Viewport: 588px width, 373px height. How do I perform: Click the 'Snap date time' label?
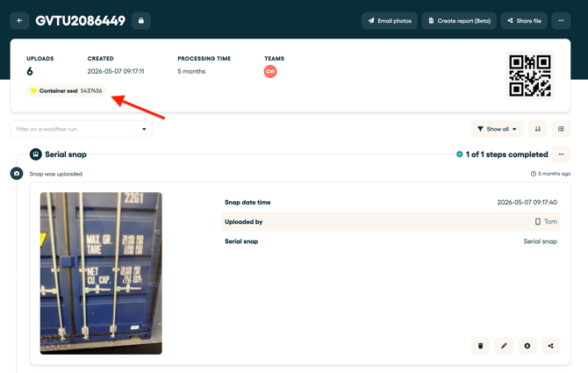[247, 202]
